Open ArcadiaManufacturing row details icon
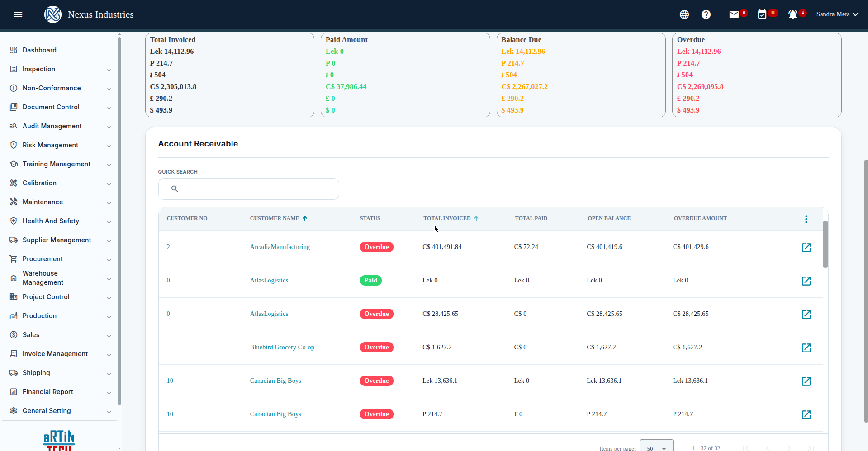Viewport: 868px width, 451px height. tap(806, 247)
